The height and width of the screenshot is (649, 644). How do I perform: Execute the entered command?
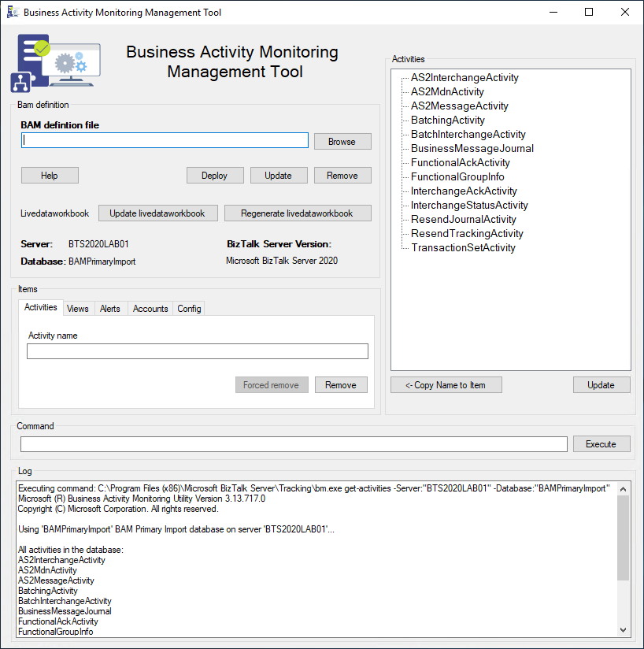point(601,443)
